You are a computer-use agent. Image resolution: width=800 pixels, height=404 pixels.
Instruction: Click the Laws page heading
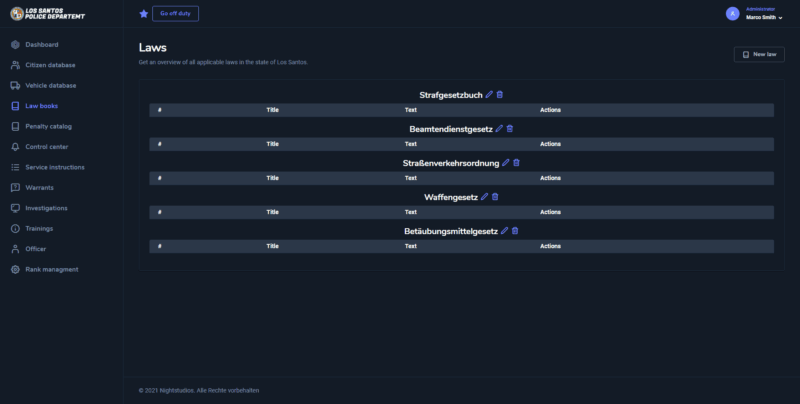(153, 47)
